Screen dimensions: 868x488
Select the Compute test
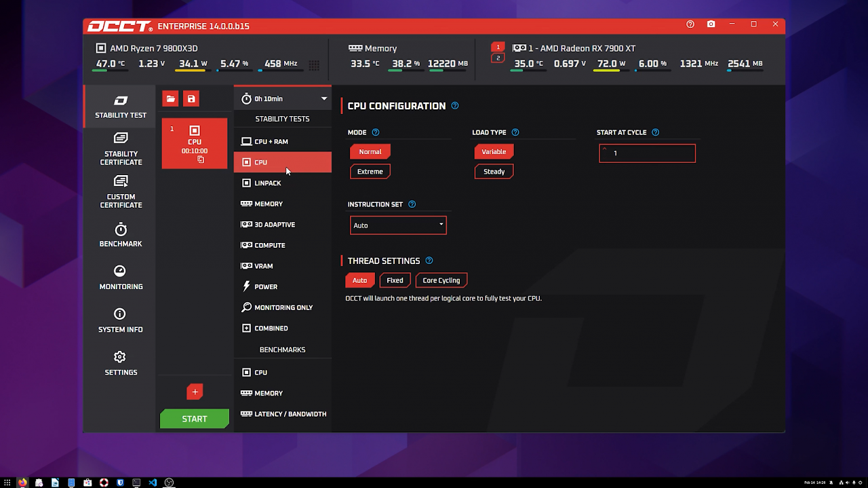click(x=283, y=245)
